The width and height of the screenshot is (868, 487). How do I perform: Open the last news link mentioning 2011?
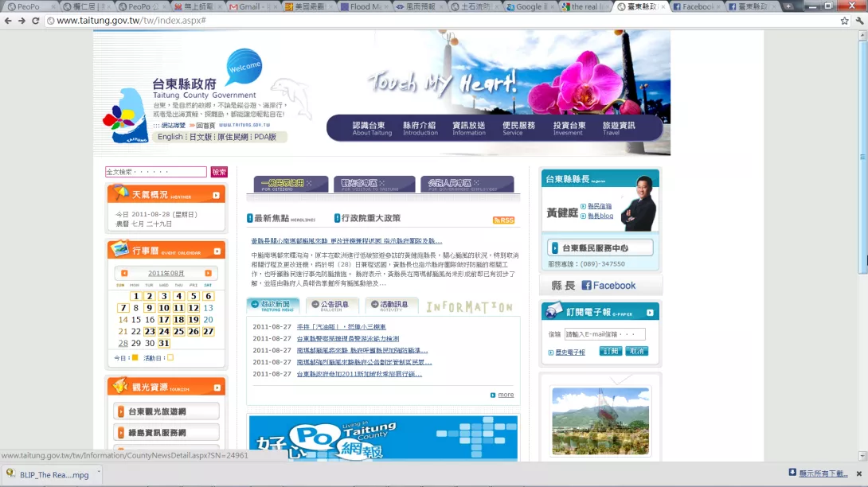(359, 374)
